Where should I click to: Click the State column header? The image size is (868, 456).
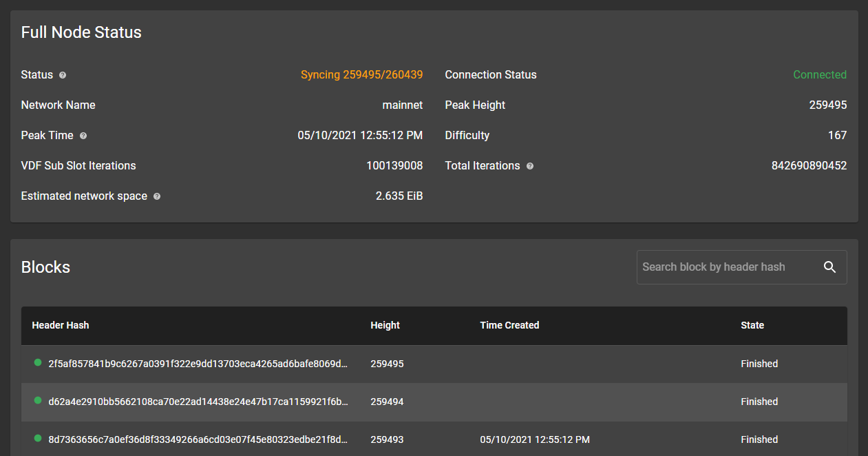click(752, 325)
